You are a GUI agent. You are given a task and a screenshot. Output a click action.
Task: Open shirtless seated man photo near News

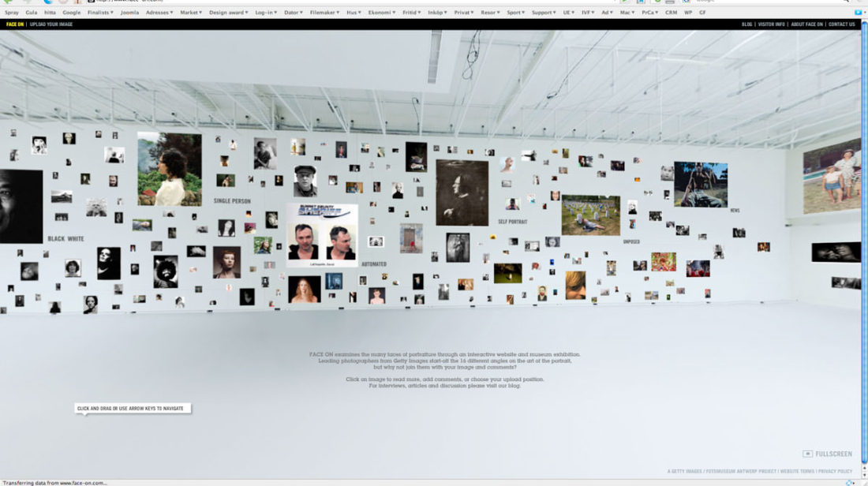pyautogui.click(x=701, y=185)
